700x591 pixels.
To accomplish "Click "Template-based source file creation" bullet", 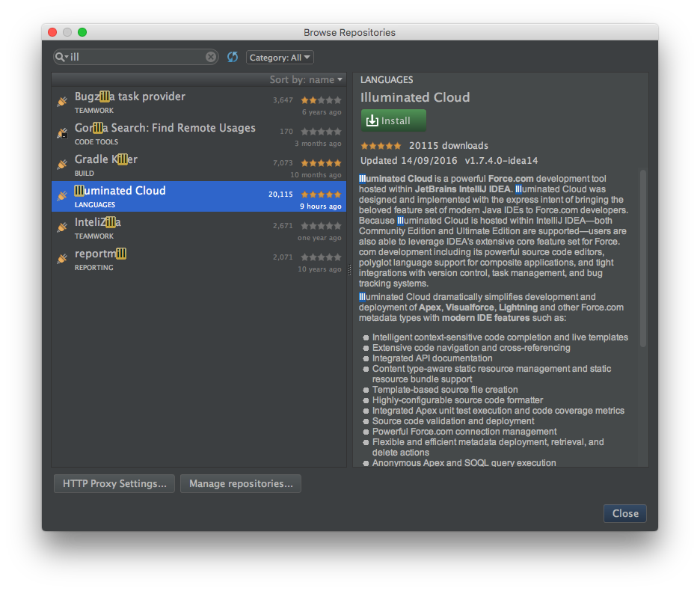I will point(445,390).
